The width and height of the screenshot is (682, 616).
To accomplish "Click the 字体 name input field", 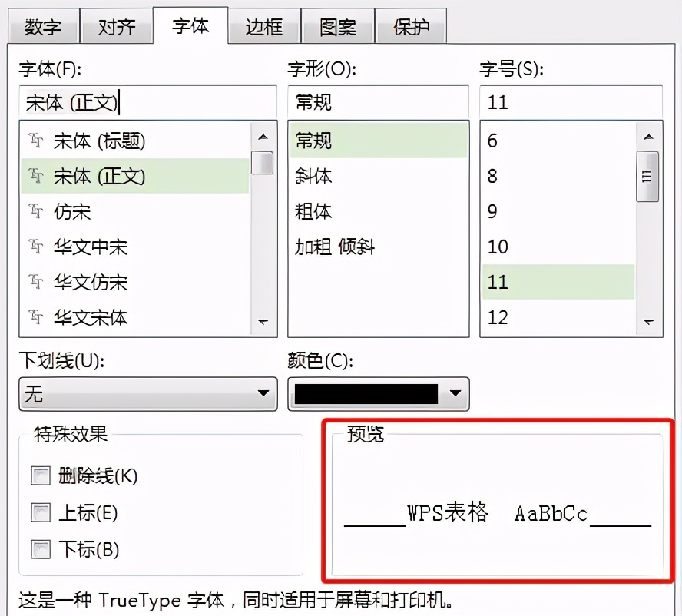I will 146,101.
